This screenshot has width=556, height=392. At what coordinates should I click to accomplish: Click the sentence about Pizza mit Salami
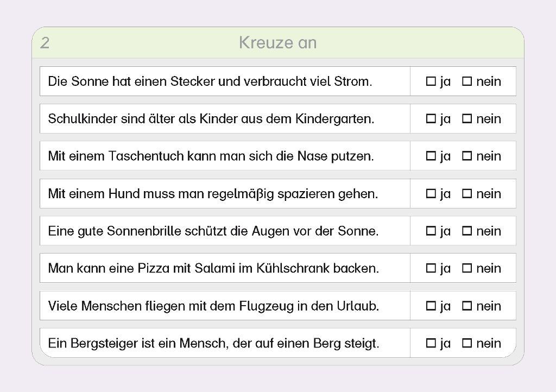point(213,268)
